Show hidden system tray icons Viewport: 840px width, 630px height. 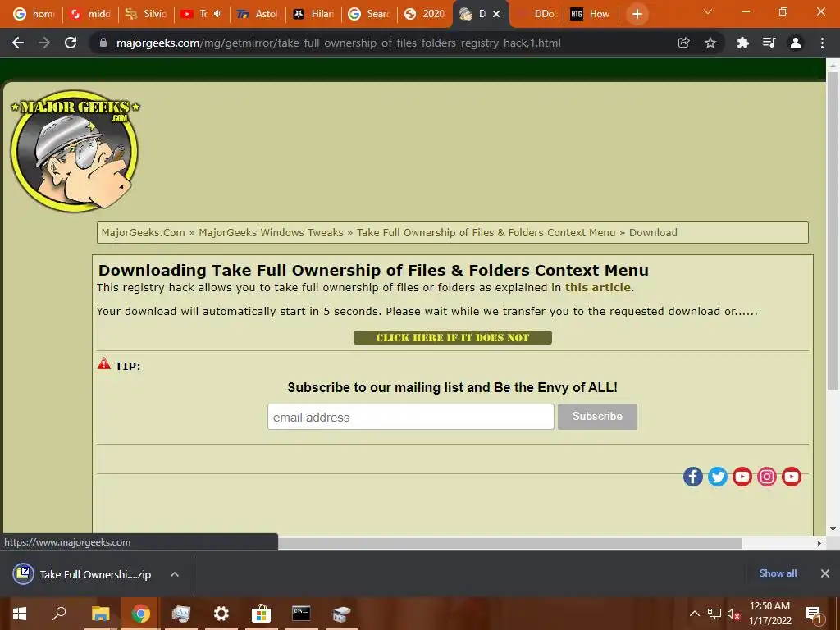[x=694, y=614]
